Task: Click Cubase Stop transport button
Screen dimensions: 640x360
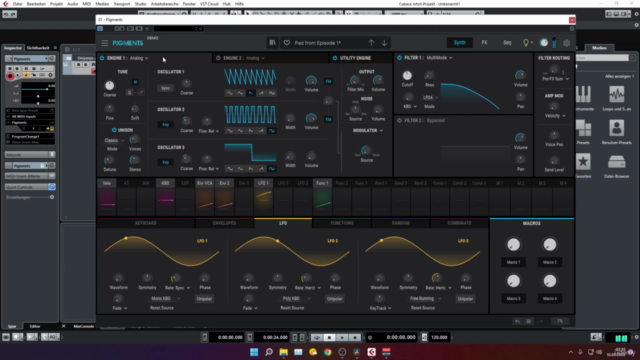Action: click(329, 338)
